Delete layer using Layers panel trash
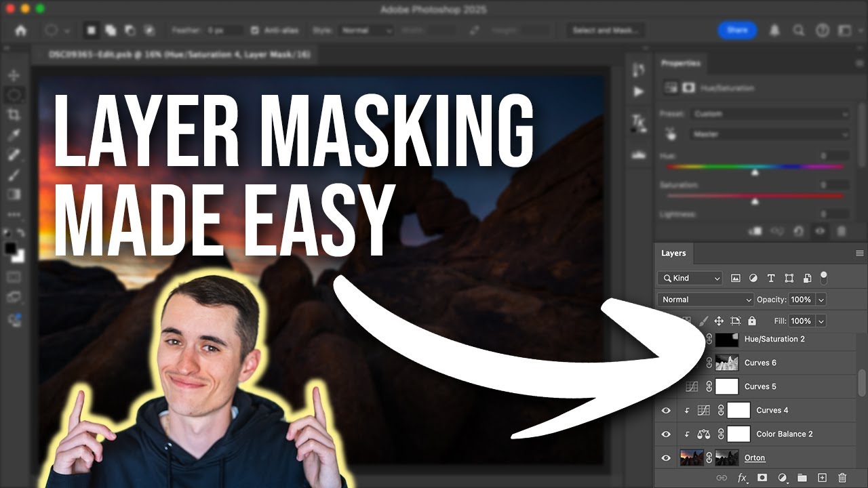Screen dimensions: 868x488 (842, 478)
